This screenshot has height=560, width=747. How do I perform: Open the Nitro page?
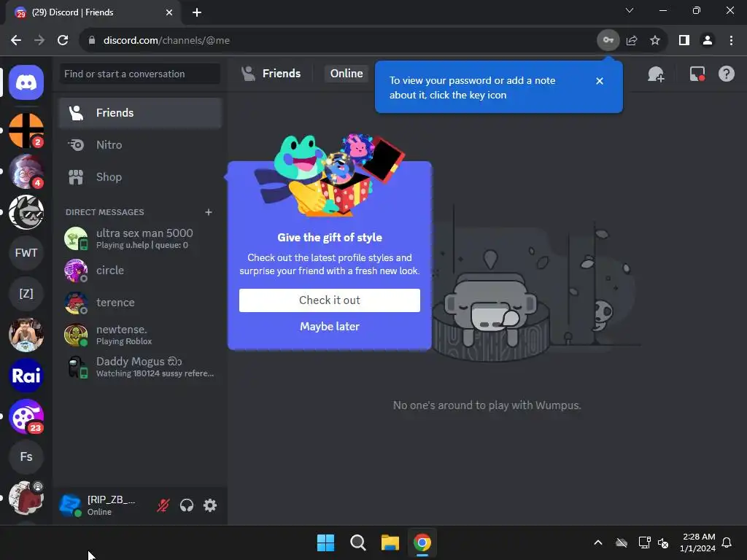click(x=141, y=145)
